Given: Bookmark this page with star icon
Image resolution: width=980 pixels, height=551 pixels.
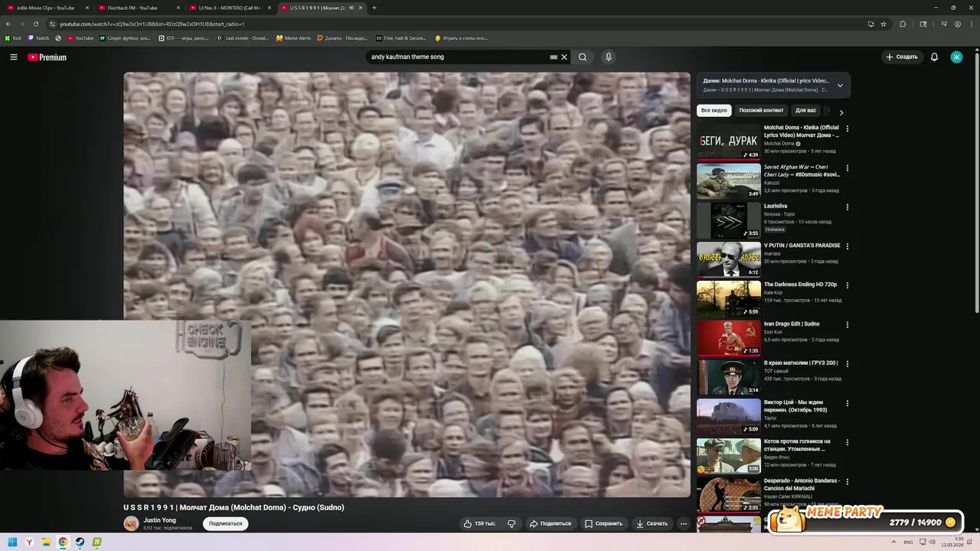Looking at the screenshot, I should tap(884, 24).
